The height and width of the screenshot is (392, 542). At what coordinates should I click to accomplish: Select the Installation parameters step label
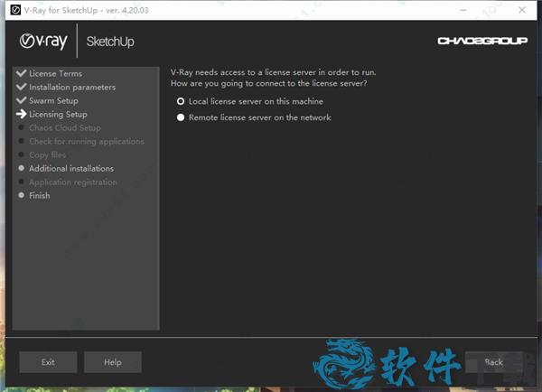click(72, 88)
